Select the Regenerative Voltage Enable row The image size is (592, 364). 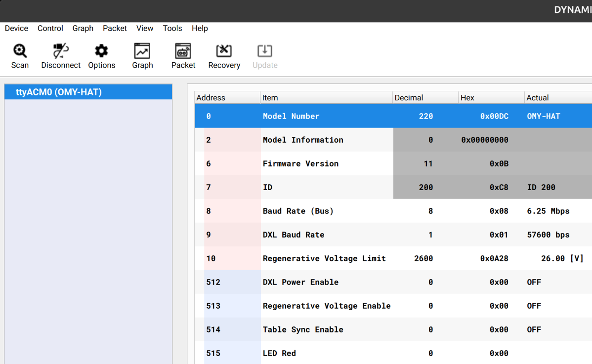coord(346,306)
